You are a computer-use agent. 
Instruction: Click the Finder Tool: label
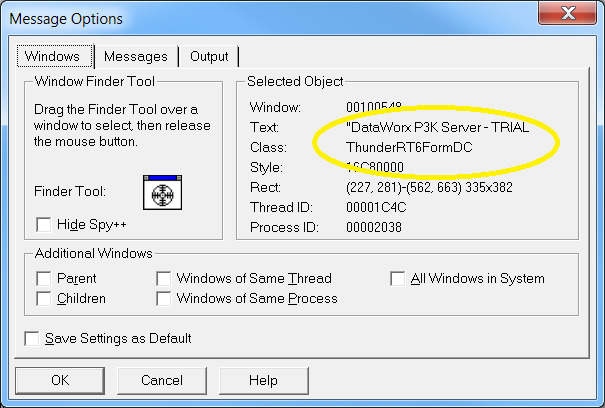click(x=70, y=191)
